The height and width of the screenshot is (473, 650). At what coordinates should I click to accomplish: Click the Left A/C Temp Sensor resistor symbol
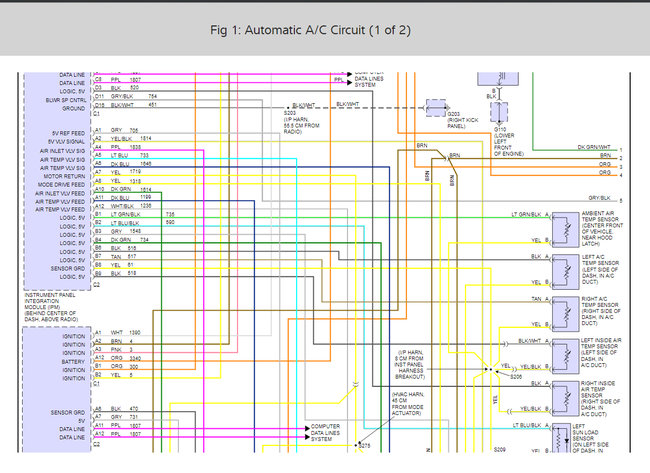pos(566,272)
